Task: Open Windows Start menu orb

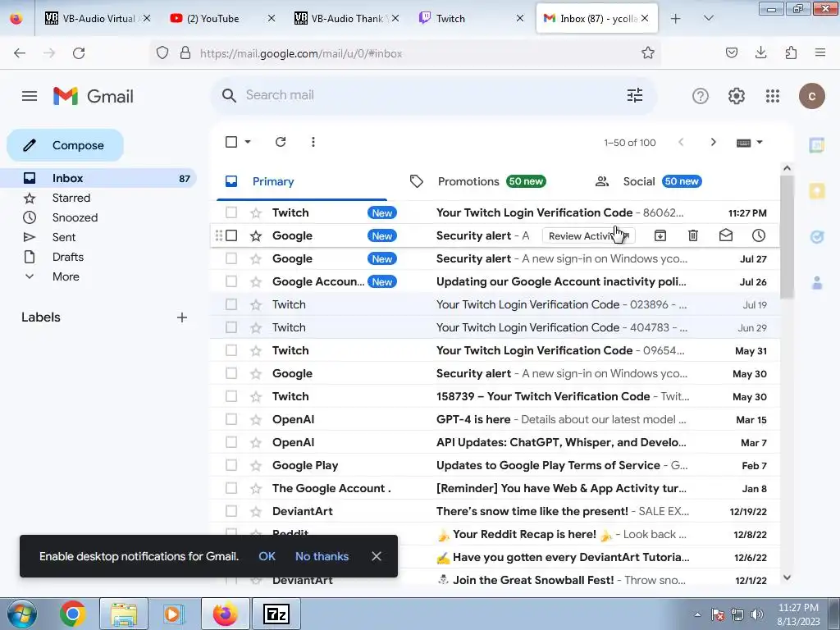Action: [x=22, y=614]
